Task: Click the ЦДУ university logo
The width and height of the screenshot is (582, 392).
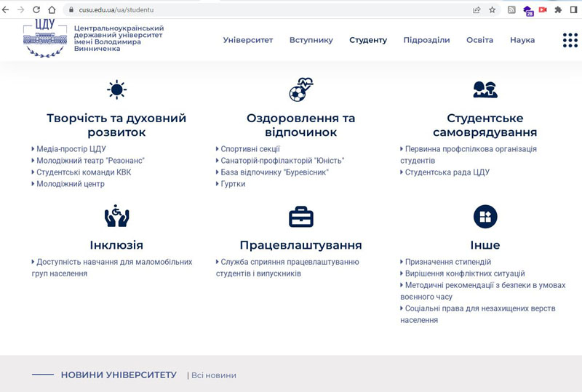Action: coord(44,39)
